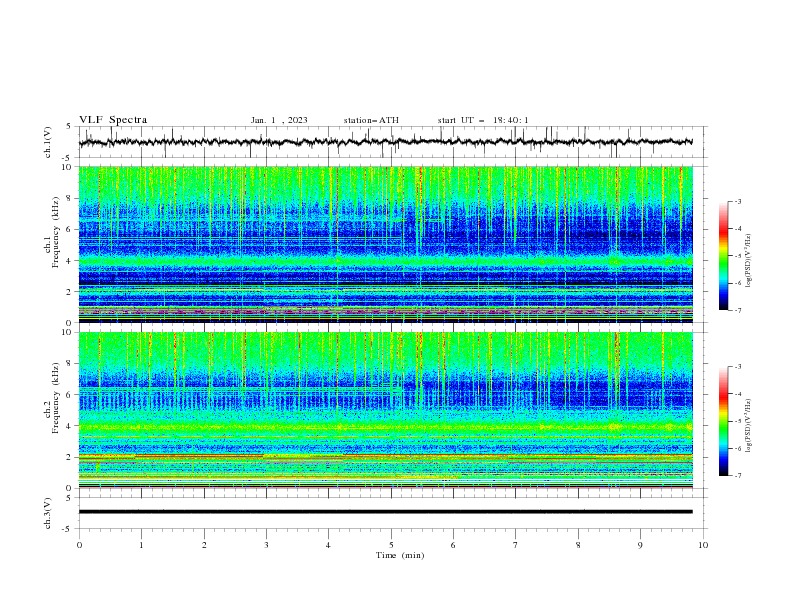Click the ch.1(V) waveform axis label
The image size is (792, 612).
[48, 142]
